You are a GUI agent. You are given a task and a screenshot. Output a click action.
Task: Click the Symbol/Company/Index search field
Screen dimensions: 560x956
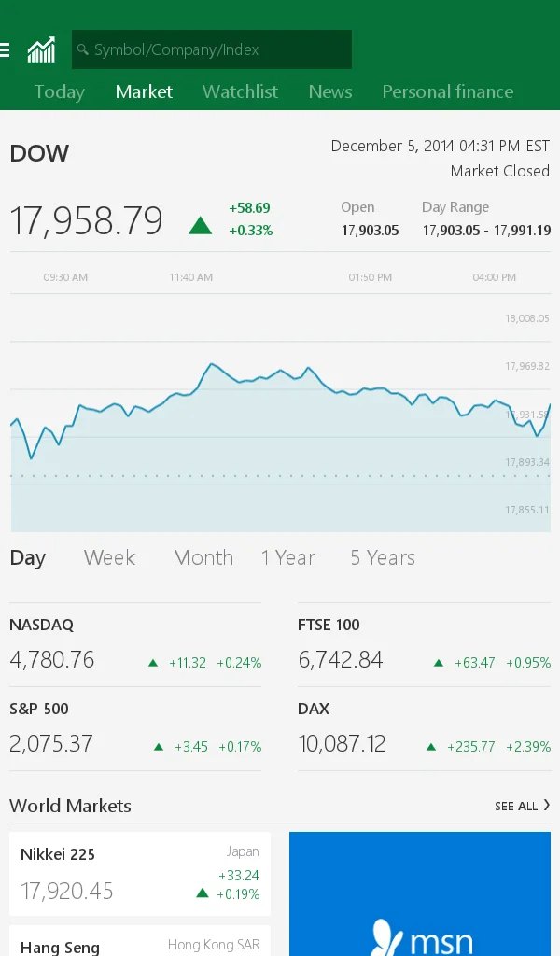pos(212,49)
